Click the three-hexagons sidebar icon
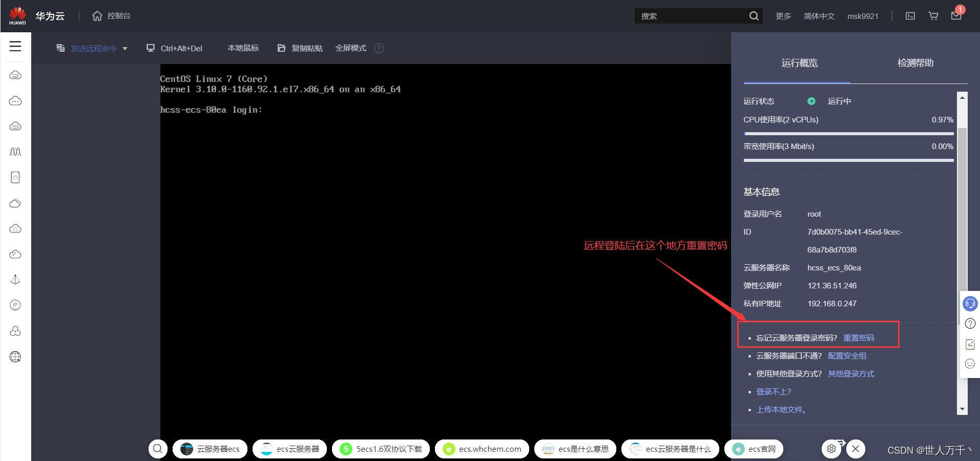The image size is (980, 461). pyautogui.click(x=15, y=331)
